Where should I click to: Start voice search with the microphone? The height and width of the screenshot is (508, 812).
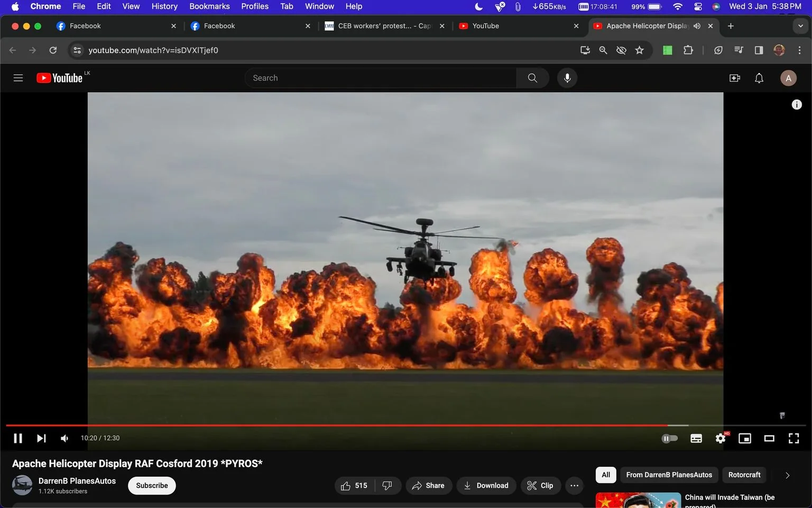567,78
